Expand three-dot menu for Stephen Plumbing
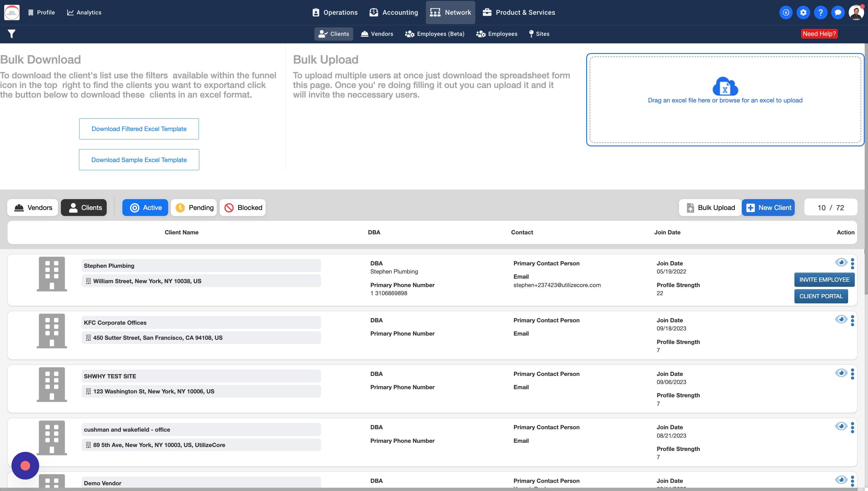Viewport: 868px width, 491px height. [x=853, y=263]
